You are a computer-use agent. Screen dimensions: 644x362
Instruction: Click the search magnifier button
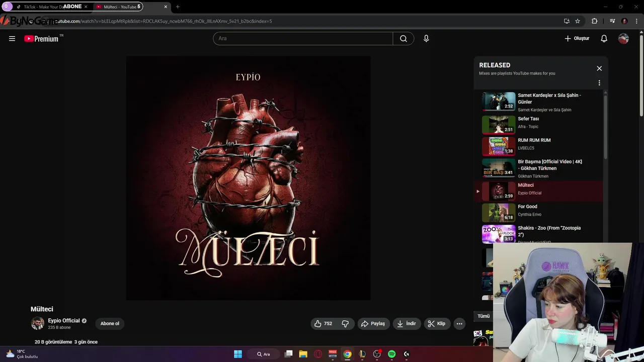[404, 39]
